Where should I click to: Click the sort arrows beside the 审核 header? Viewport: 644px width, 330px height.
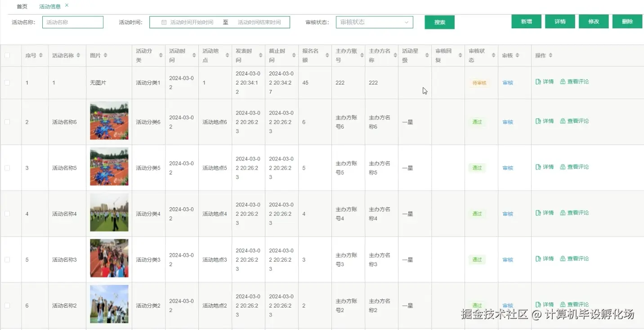point(517,55)
